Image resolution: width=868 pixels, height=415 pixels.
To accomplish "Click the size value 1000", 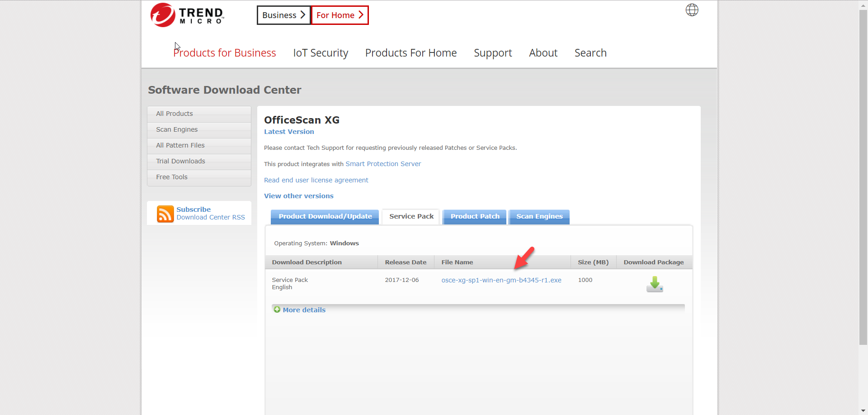I will [x=585, y=280].
